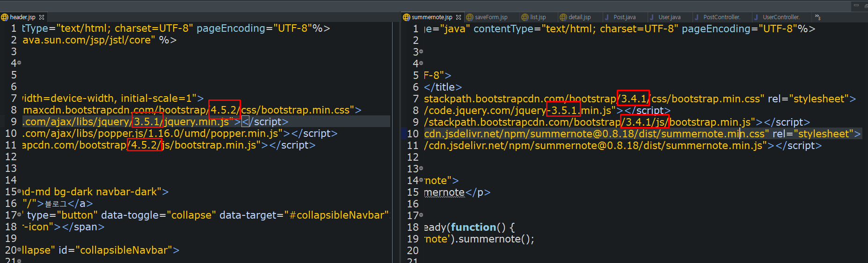Viewport: 868px width, 263px height.
Task: Click the width=device-width viewport line
Action: tap(113, 99)
